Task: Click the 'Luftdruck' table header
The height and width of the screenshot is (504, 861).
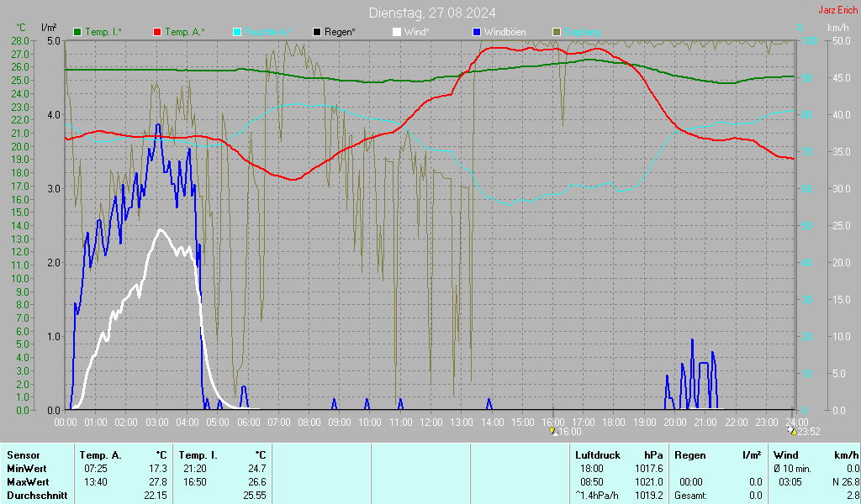Action: tap(598, 455)
